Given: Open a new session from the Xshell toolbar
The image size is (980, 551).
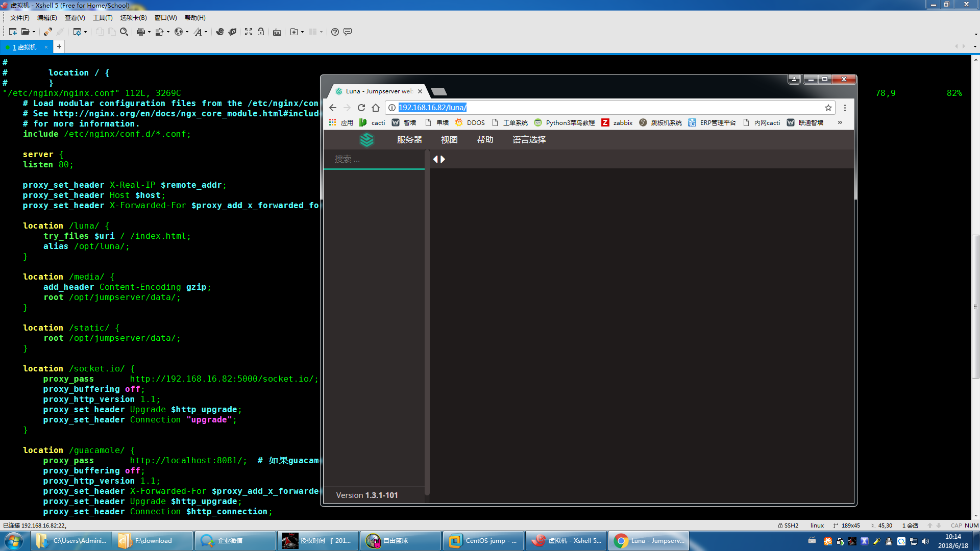Looking at the screenshot, I should click(12, 32).
